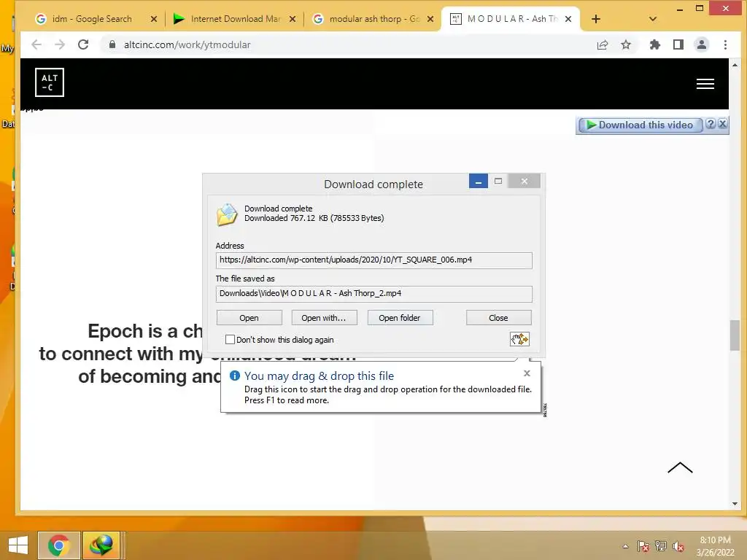Viewport: 747px width, 560px height.
Task: Show hidden tray icons arrow
Action: (625, 546)
